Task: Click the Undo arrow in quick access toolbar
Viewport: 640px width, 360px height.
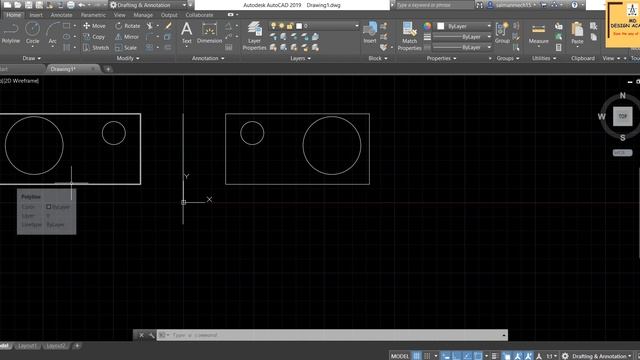Action: (81, 5)
